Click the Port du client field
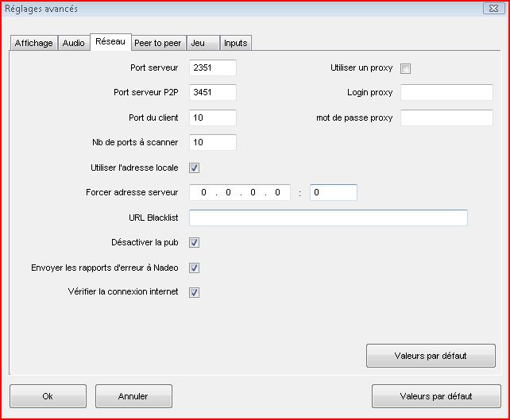This screenshot has height=420, width=510. [213, 118]
